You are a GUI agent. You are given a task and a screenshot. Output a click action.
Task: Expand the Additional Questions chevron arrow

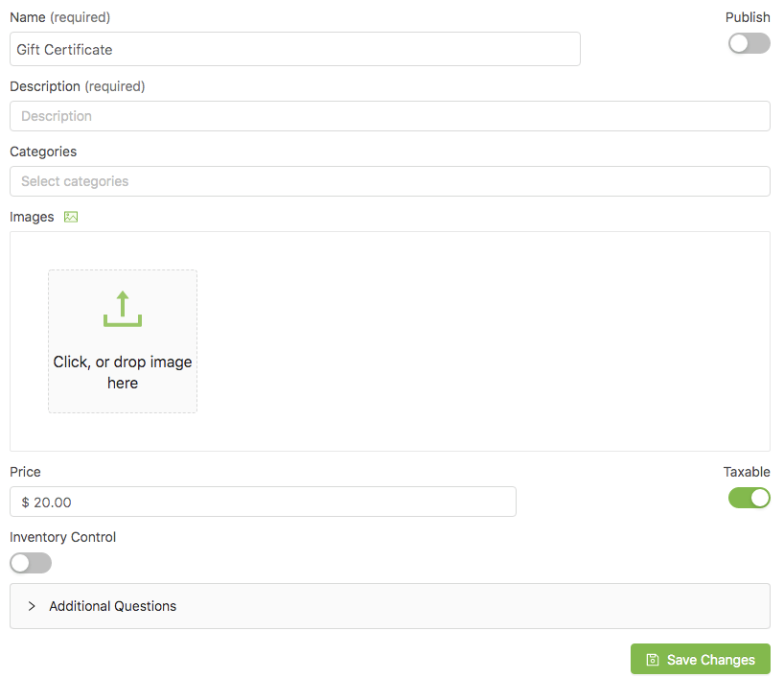coord(32,606)
